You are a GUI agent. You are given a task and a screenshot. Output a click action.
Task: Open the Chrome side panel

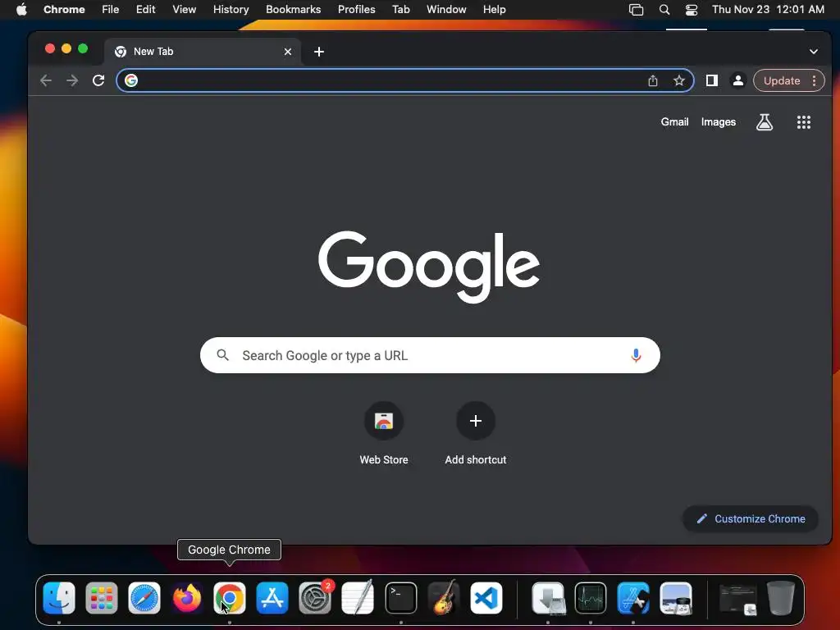711,80
